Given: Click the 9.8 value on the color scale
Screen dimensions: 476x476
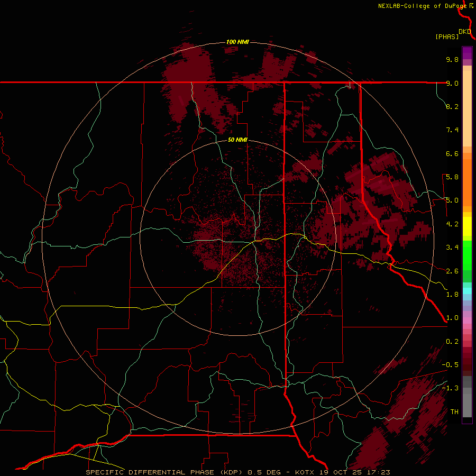Looking at the screenshot, I should point(452,59).
